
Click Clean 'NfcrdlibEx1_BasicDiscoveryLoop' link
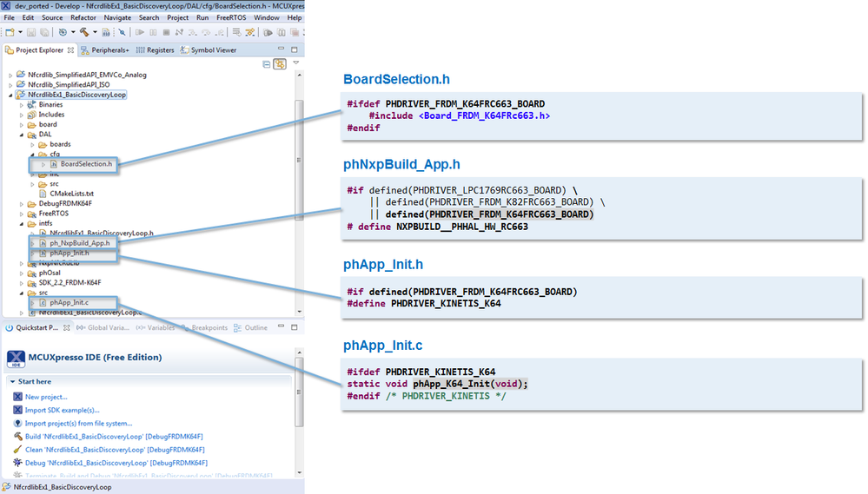[115, 451]
